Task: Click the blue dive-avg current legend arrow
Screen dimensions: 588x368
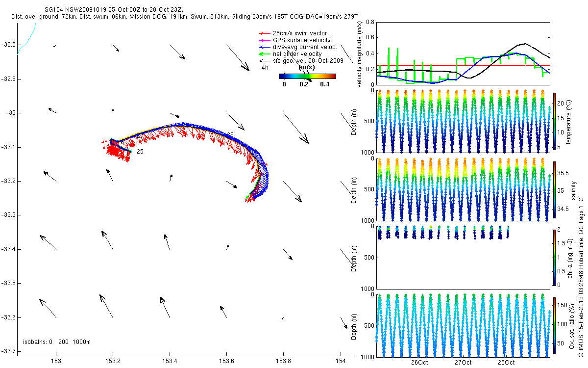Action: (x=265, y=47)
